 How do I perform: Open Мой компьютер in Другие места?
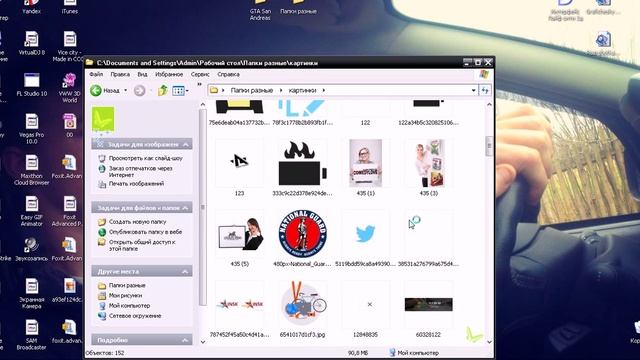(x=129, y=306)
